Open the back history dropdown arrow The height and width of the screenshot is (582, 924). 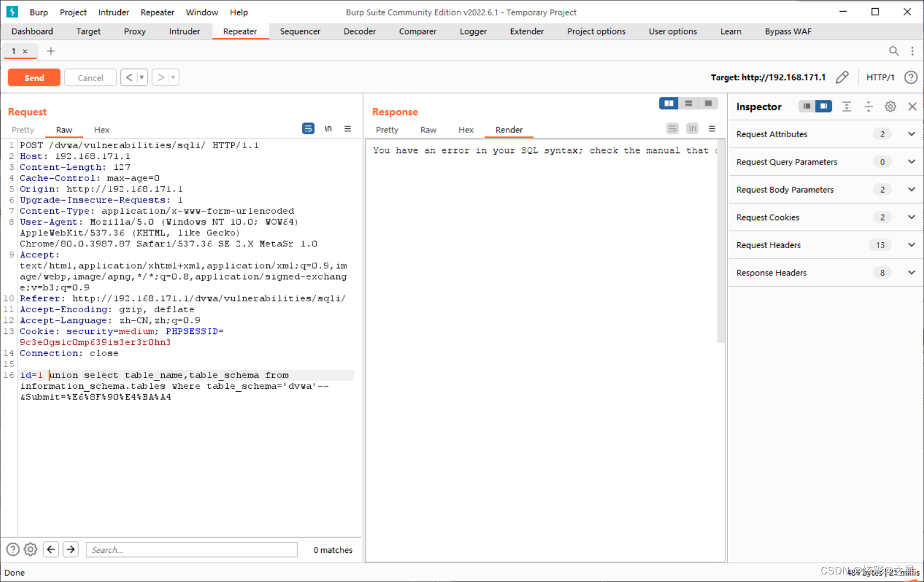pos(141,77)
